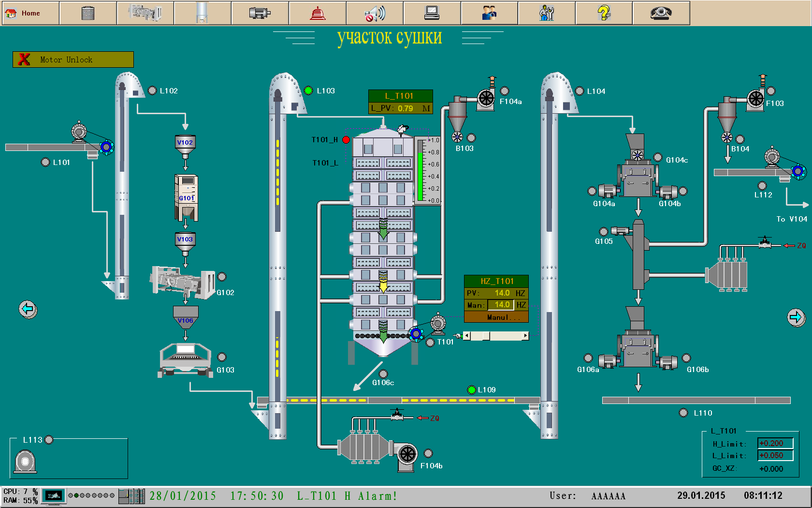Edit the H_Limit value field

tap(775, 444)
